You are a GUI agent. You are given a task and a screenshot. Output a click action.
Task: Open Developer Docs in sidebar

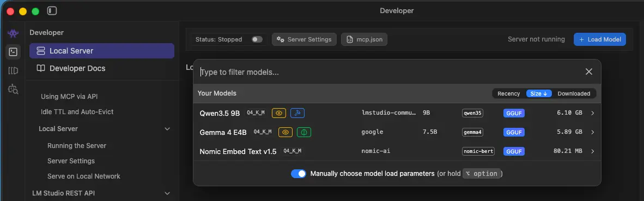pyautogui.click(x=102, y=68)
